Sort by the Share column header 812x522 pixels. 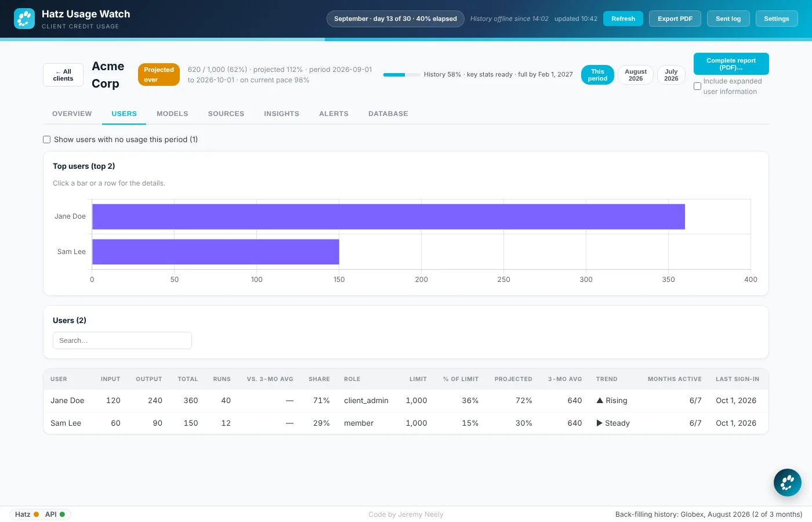tap(319, 379)
